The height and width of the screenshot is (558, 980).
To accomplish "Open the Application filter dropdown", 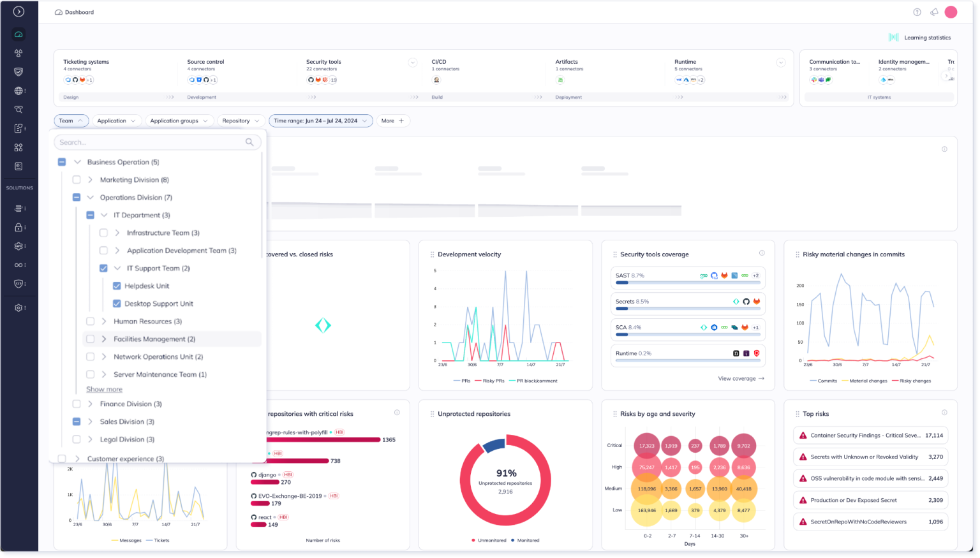I will (117, 121).
